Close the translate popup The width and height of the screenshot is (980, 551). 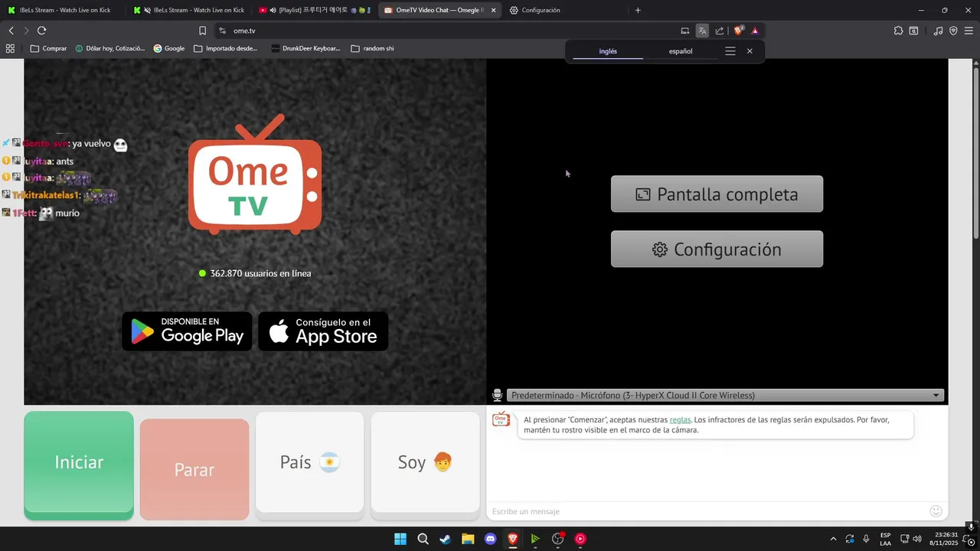coord(750,51)
